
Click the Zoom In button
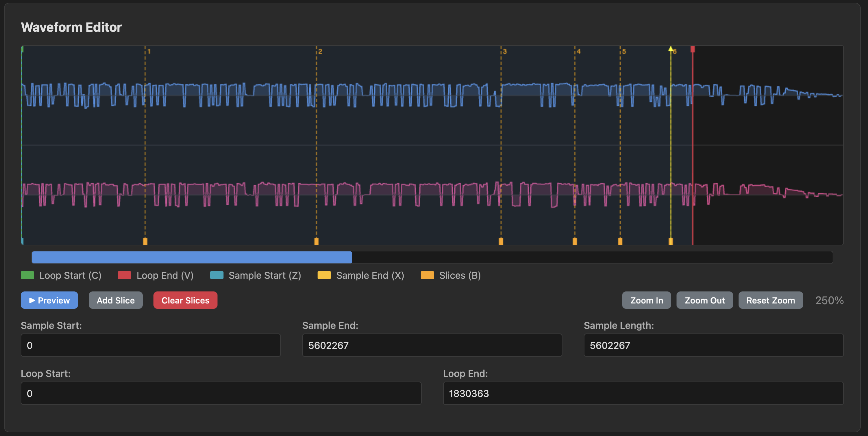click(646, 300)
